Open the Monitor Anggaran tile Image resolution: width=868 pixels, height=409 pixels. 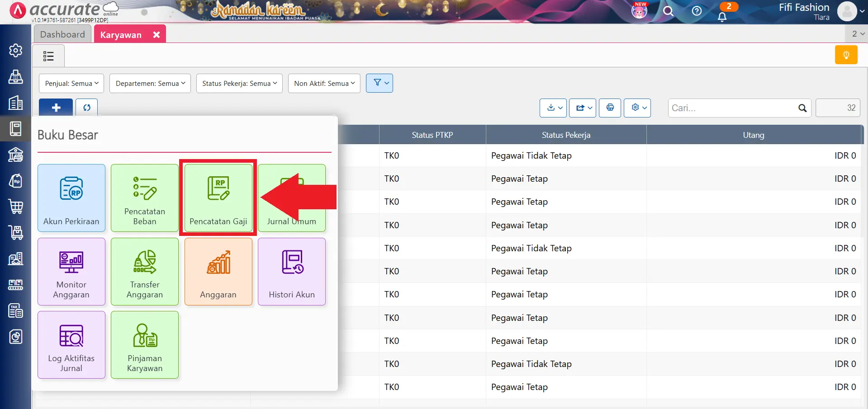(x=71, y=272)
